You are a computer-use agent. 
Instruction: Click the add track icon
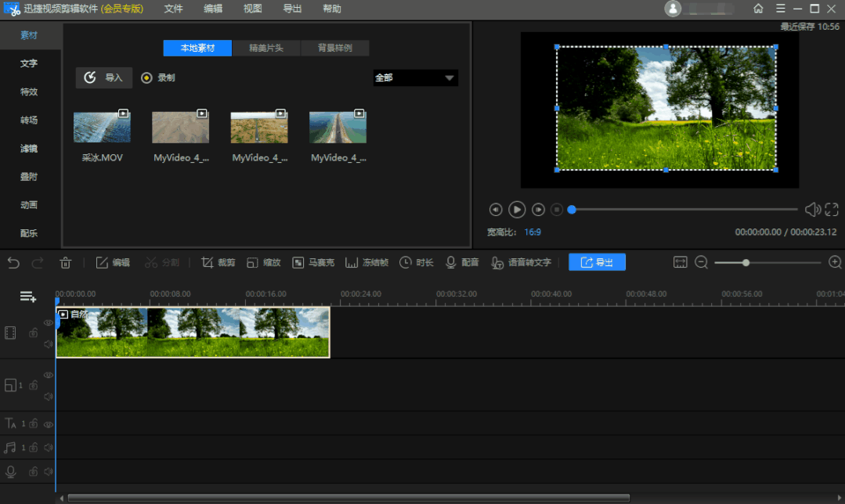tap(28, 297)
